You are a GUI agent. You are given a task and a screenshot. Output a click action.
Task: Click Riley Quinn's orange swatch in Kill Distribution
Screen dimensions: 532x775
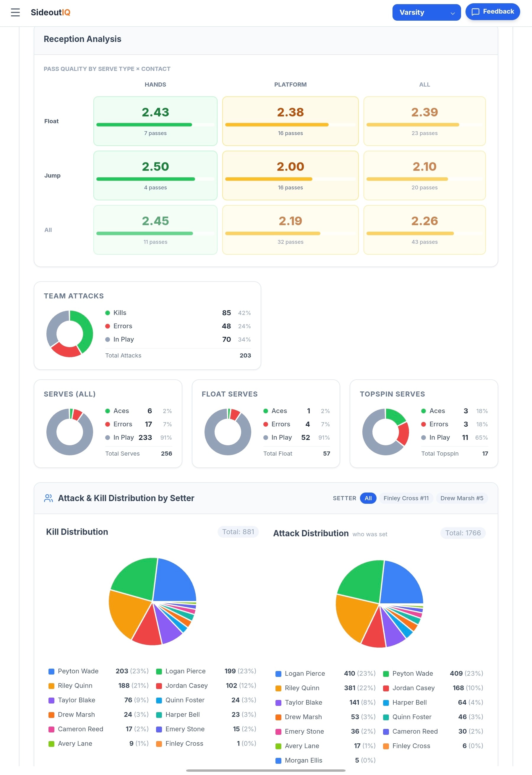[x=51, y=686]
